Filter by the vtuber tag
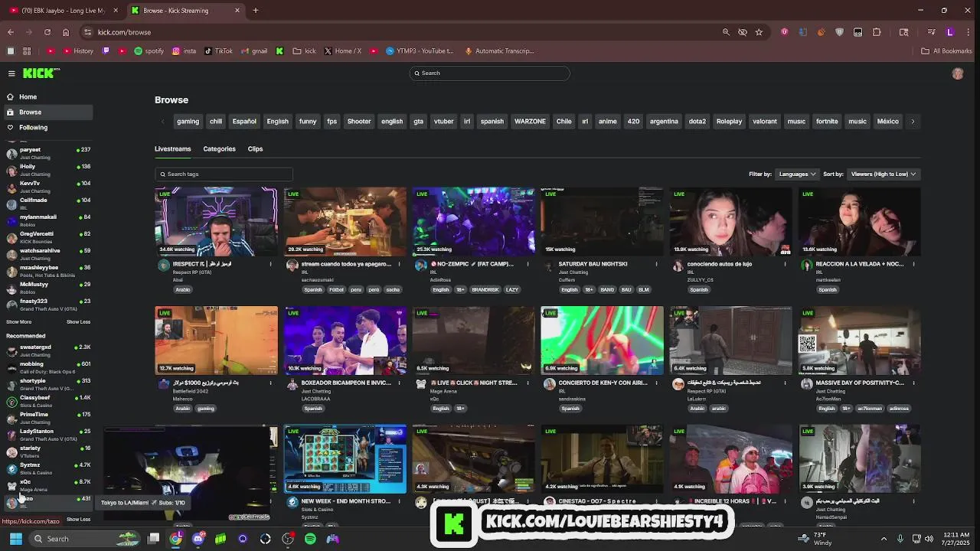The width and height of the screenshot is (980, 551). (443, 121)
